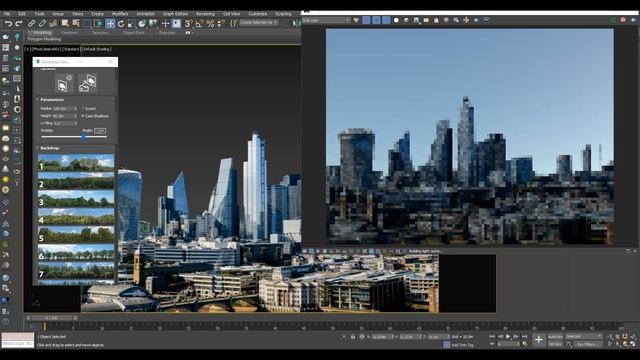Toggle the first blue channel button in render window

pos(366,20)
